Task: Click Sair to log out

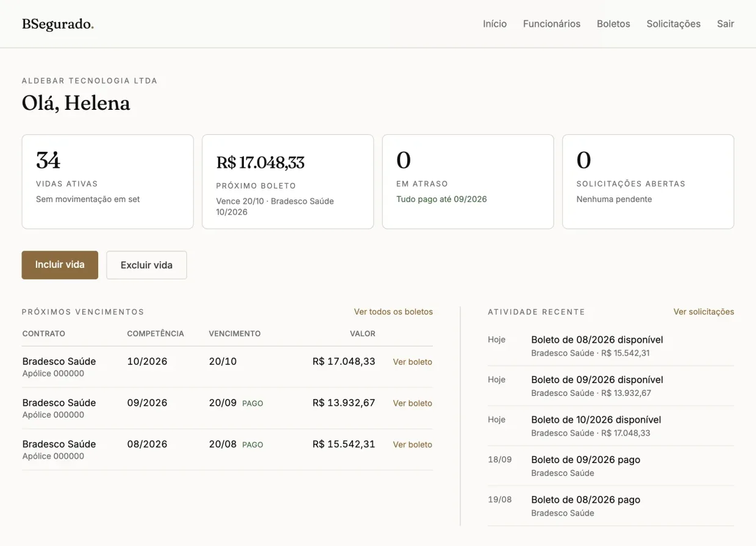Action: (726, 24)
